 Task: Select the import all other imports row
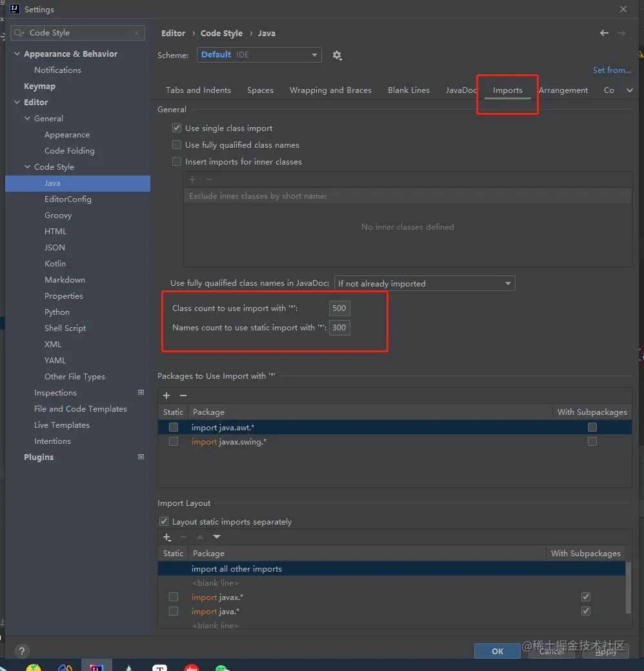(x=392, y=568)
